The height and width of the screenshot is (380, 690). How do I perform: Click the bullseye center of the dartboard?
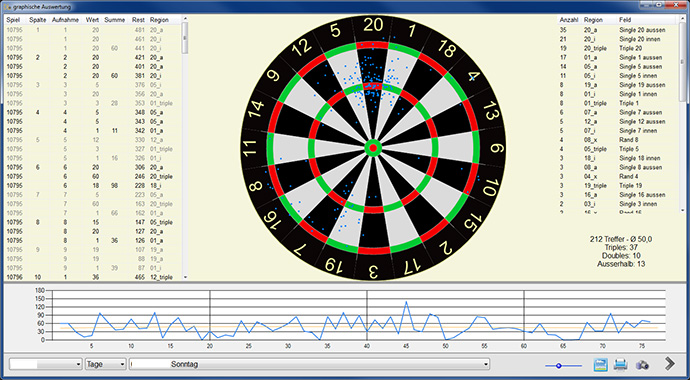pyautogui.click(x=373, y=148)
